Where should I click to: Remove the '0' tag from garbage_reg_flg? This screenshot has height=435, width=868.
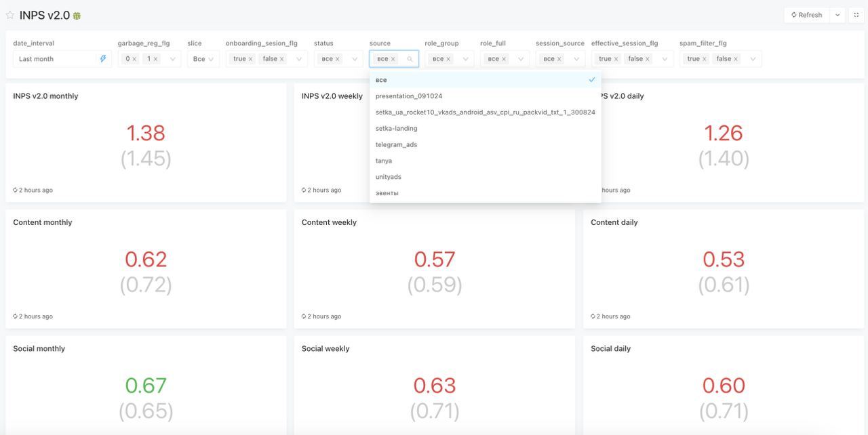[134, 59]
